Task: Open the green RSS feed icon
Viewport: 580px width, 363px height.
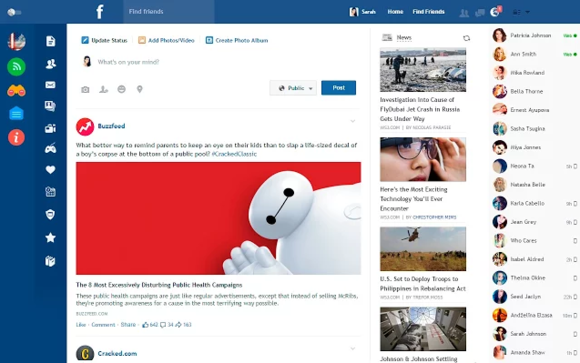Action: click(16, 67)
